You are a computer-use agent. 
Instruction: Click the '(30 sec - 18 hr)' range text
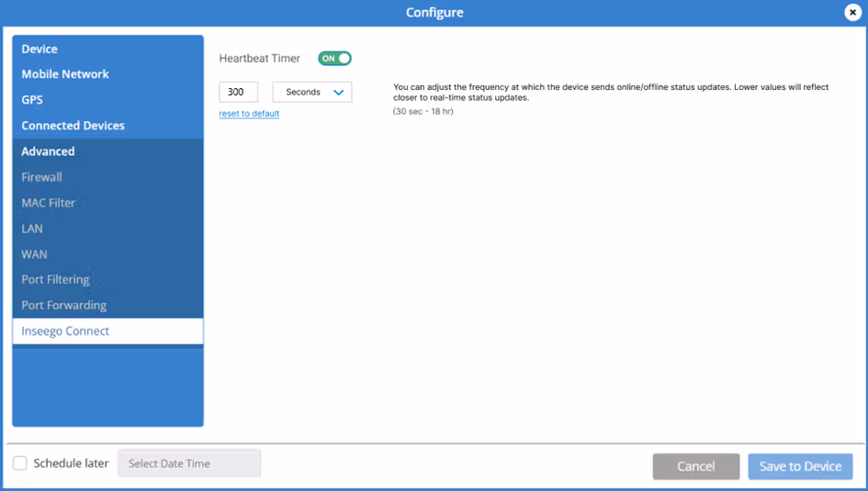click(x=423, y=111)
